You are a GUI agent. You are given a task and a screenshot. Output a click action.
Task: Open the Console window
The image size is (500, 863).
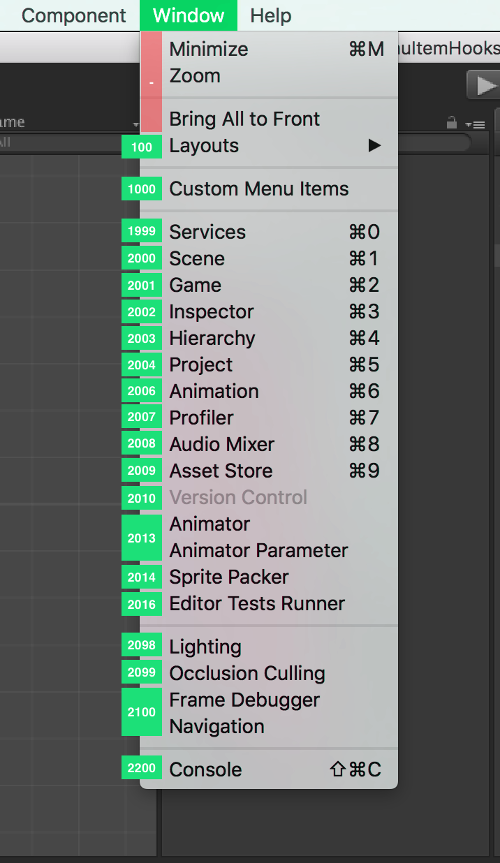pyautogui.click(x=269, y=769)
